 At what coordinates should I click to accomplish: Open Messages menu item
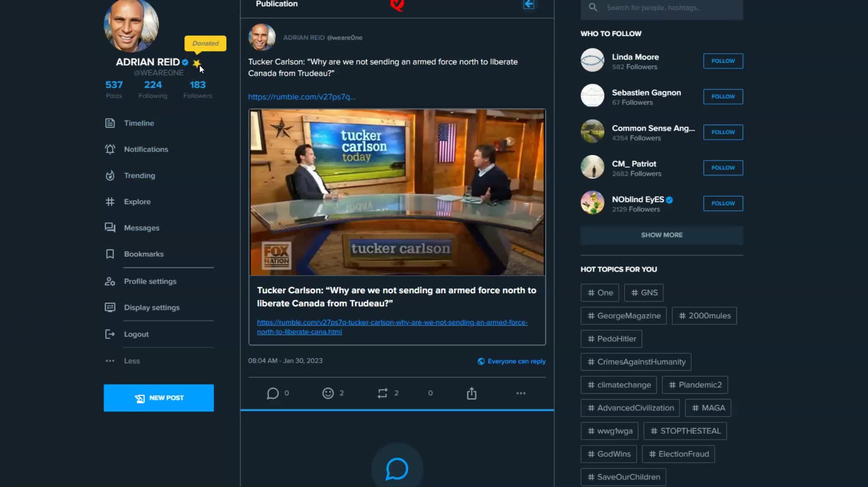click(x=142, y=228)
